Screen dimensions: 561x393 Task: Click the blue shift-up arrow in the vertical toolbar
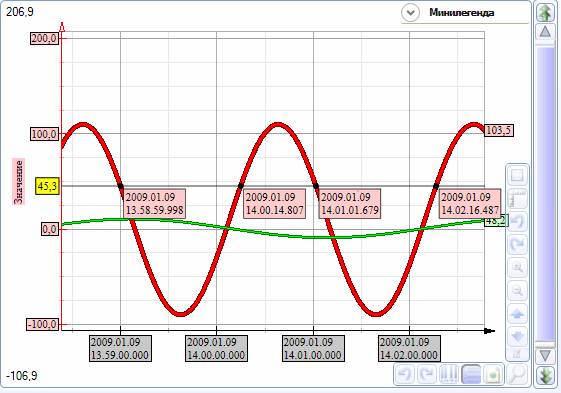[517, 314]
